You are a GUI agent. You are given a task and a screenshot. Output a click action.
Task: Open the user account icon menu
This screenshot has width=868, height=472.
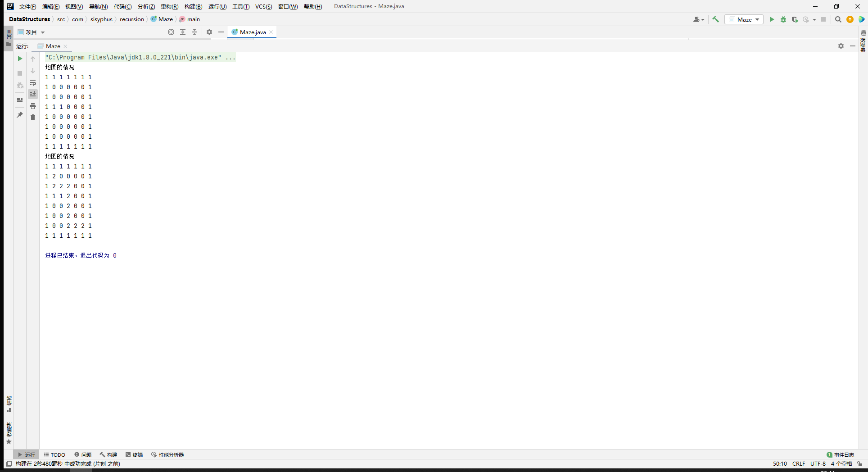[x=698, y=19]
